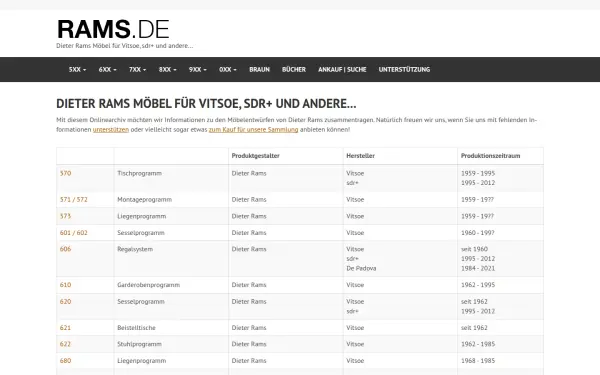Expand the 7XX dropdown menu
The height and width of the screenshot is (375, 600).
[x=137, y=70]
